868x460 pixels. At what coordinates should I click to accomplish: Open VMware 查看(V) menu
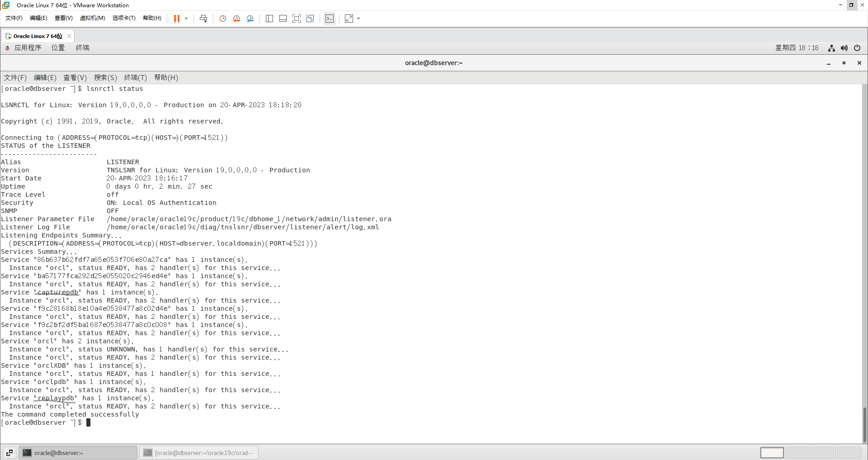[x=63, y=18]
